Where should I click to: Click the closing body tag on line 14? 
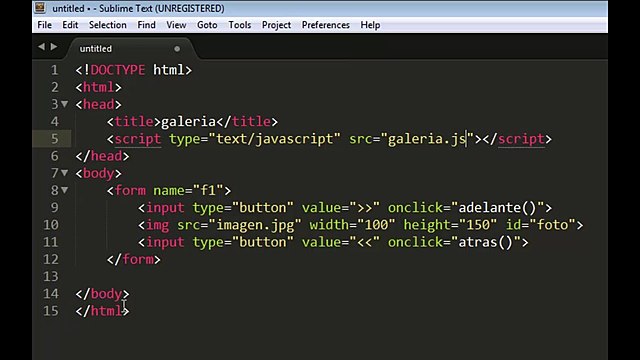pyautogui.click(x=102, y=294)
